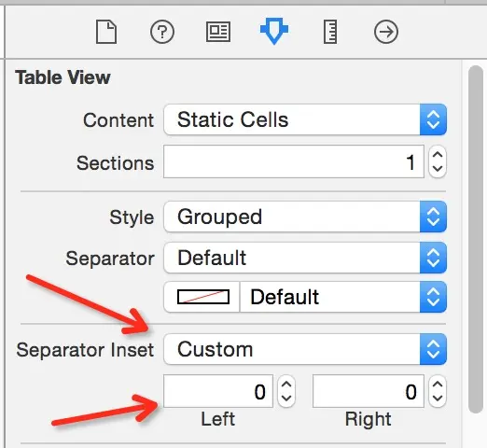Open the Quick Help inspector
The width and height of the screenshot is (487, 448).
pyautogui.click(x=162, y=32)
